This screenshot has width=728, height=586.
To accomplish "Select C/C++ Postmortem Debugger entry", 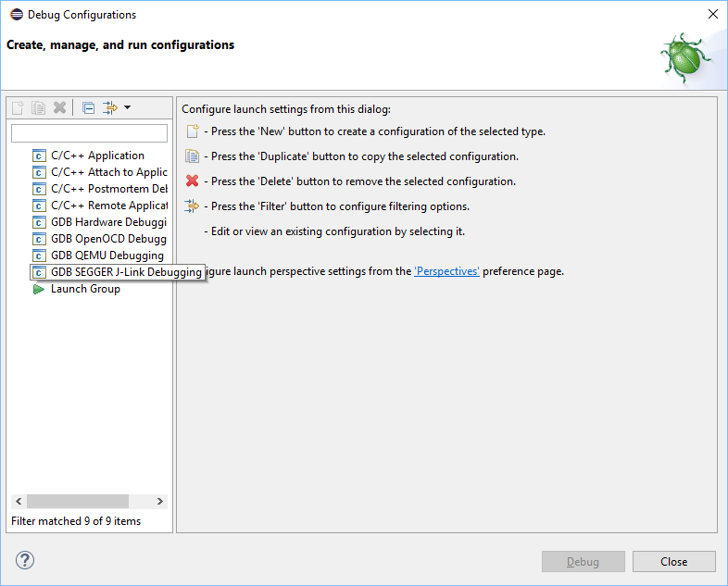I will (99, 189).
